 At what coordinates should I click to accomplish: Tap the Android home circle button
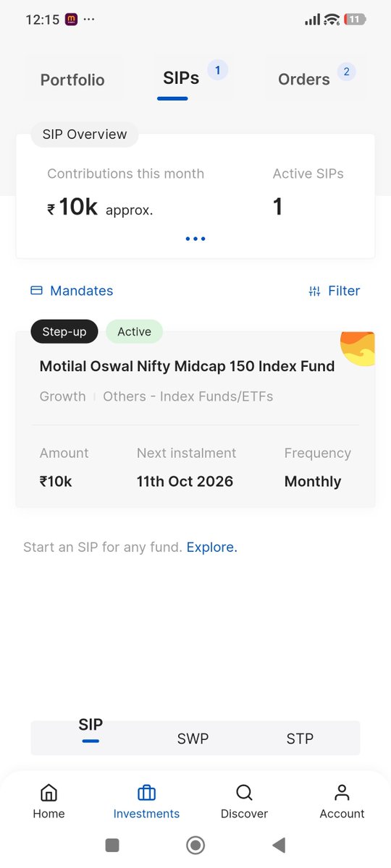point(195,845)
